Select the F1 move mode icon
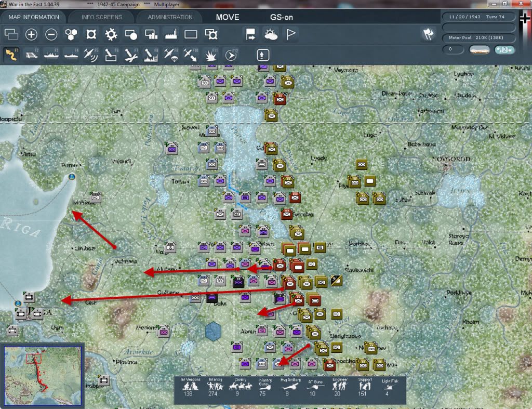 tap(11, 55)
